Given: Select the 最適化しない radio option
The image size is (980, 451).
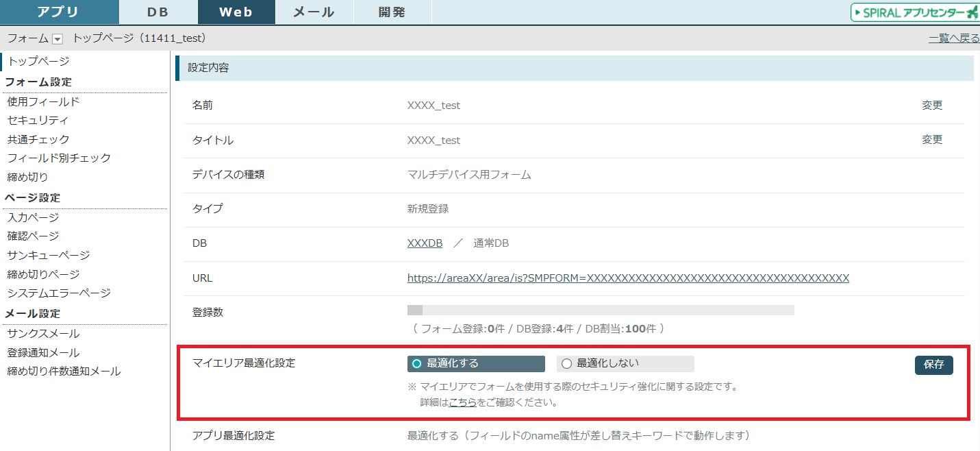Looking at the screenshot, I should click(566, 363).
